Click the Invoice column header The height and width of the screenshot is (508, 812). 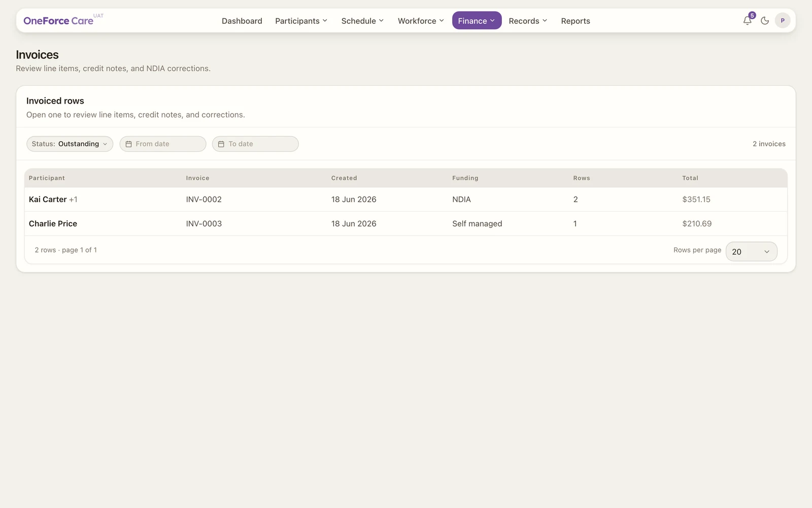click(198, 178)
